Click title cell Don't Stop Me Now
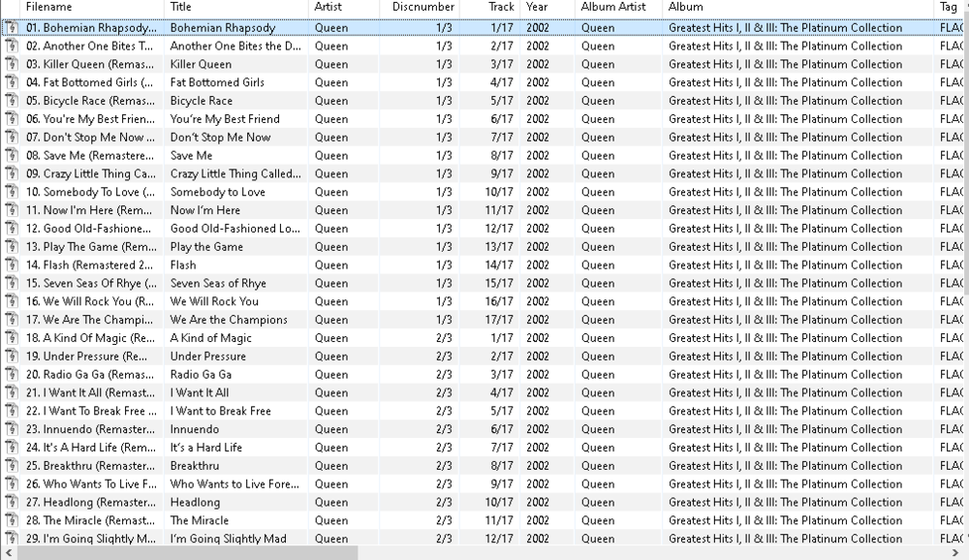Screen dimensions: 969x560 (x=221, y=138)
